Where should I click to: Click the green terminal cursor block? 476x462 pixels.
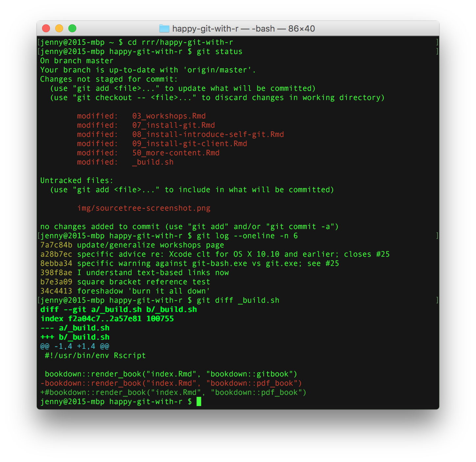point(199,401)
